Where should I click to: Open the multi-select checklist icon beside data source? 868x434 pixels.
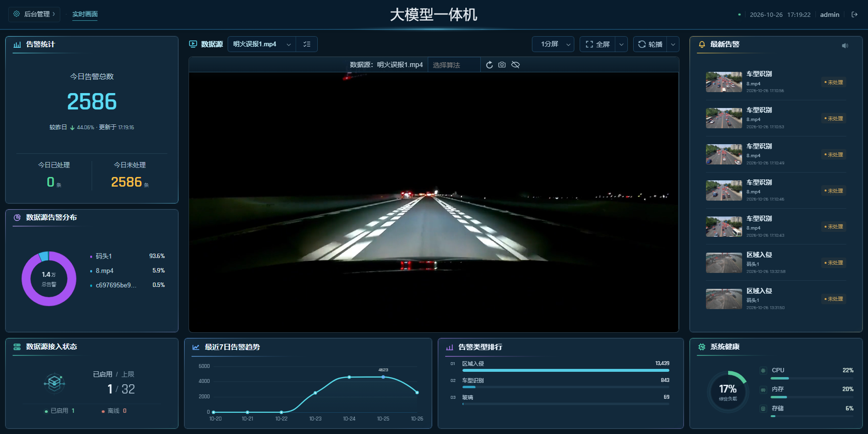coord(307,44)
